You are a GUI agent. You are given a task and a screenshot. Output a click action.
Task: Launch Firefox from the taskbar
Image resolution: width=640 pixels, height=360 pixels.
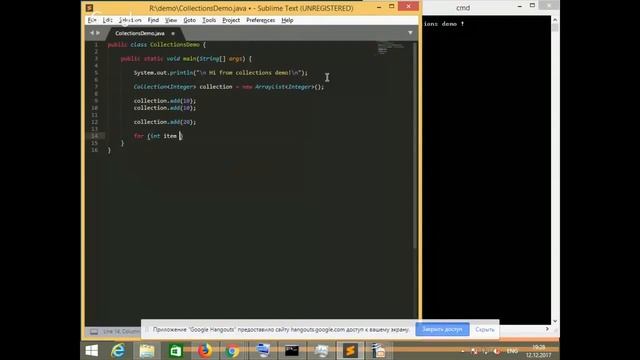click(205, 351)
